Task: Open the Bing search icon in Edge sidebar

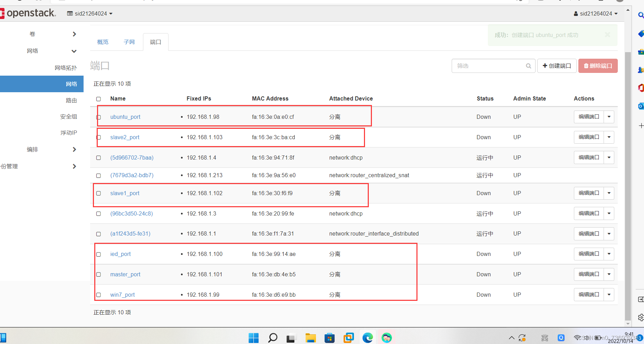Action: (641, 15)
